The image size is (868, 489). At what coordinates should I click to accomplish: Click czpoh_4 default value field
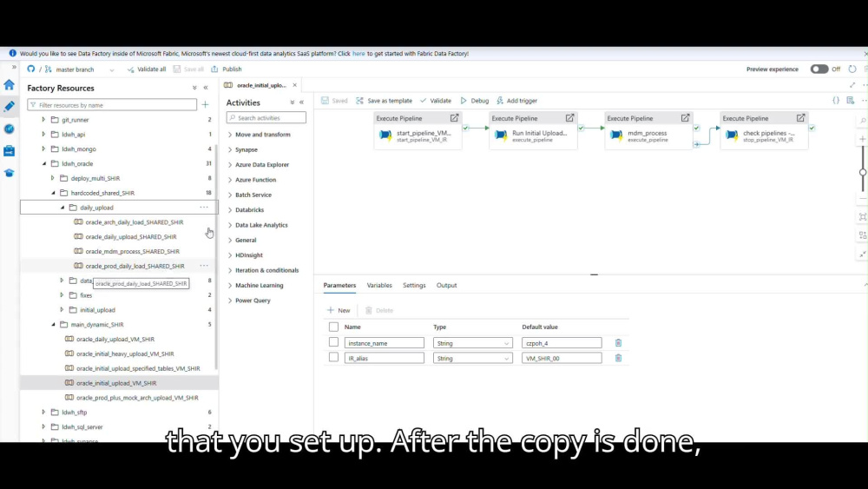(x=562, y=343)
